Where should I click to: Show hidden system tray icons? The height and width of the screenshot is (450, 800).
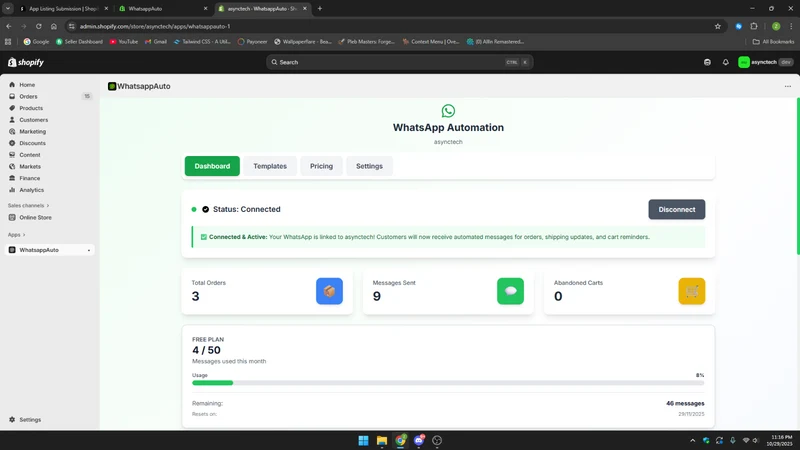692,440
